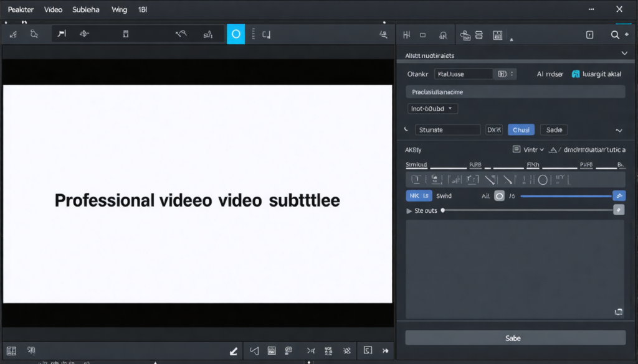Viewport: 638px width, 364px height.
Task: Open the Vintr dropdown
Action: [x=530, y=149]
